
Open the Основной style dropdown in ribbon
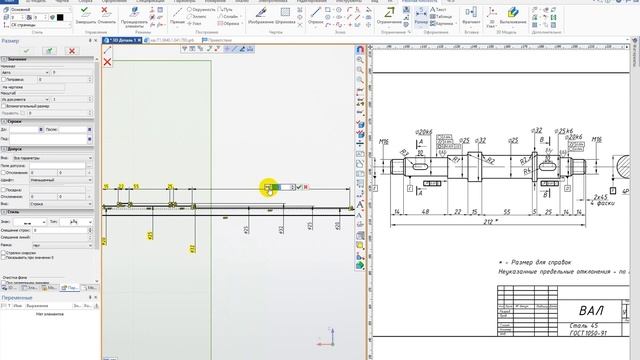(x=40, y=9)
